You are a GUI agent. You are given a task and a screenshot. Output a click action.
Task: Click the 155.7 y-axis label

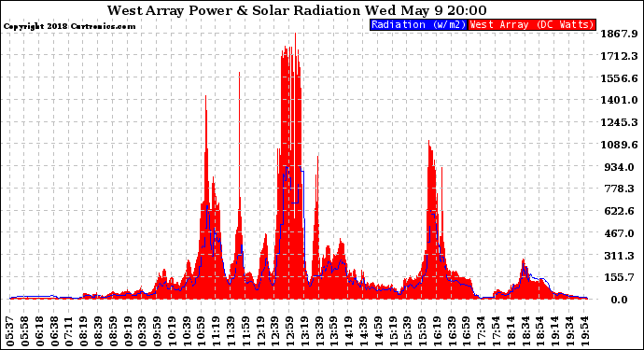(x=620, y=278)
